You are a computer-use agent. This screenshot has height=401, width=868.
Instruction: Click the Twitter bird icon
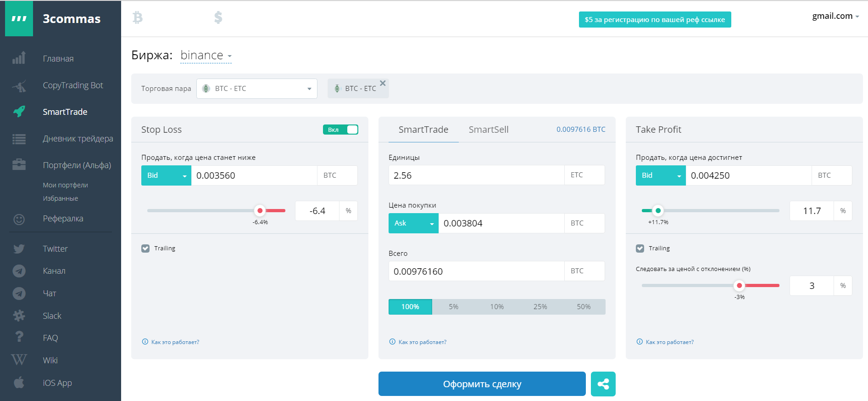[x=19, y=249]
